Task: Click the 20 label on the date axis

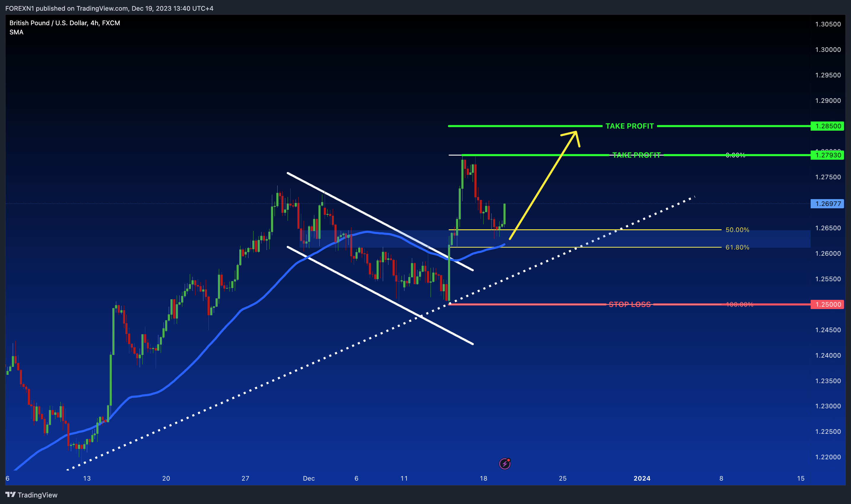Action: point(166,478)
